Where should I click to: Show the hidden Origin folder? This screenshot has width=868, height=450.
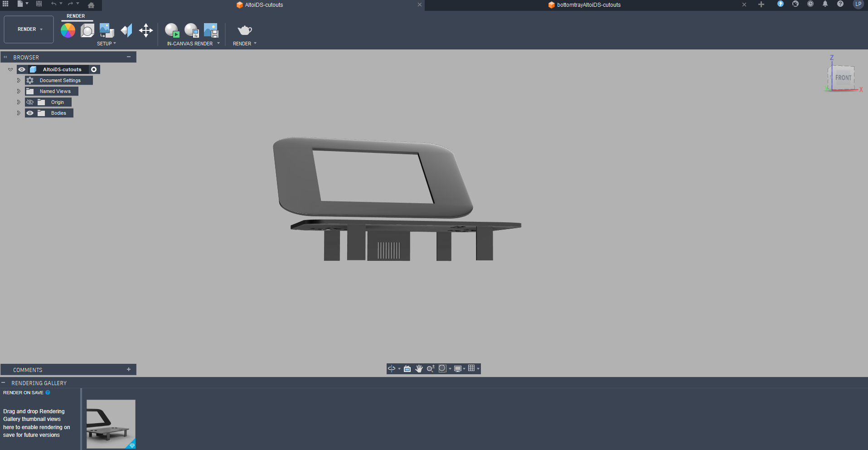click(30, 102)
